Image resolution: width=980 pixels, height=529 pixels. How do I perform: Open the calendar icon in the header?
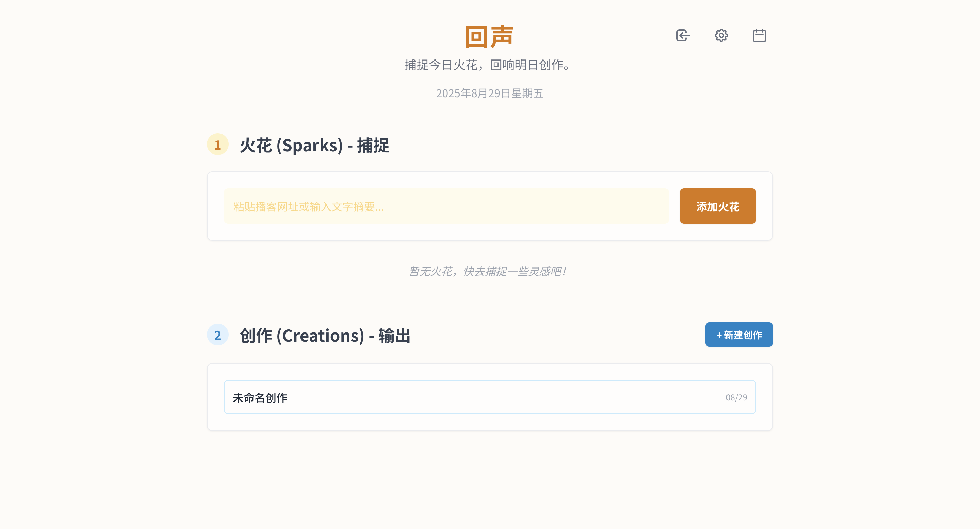click(759, 35)
